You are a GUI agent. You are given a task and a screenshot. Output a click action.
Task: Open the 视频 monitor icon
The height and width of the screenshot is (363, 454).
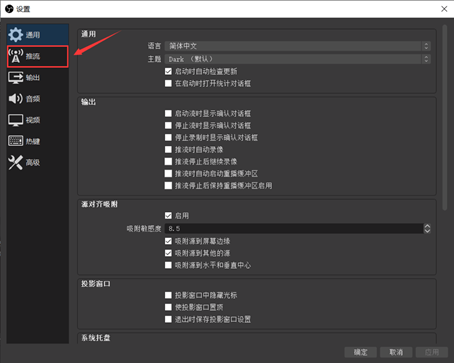click(x=16, y=120)
